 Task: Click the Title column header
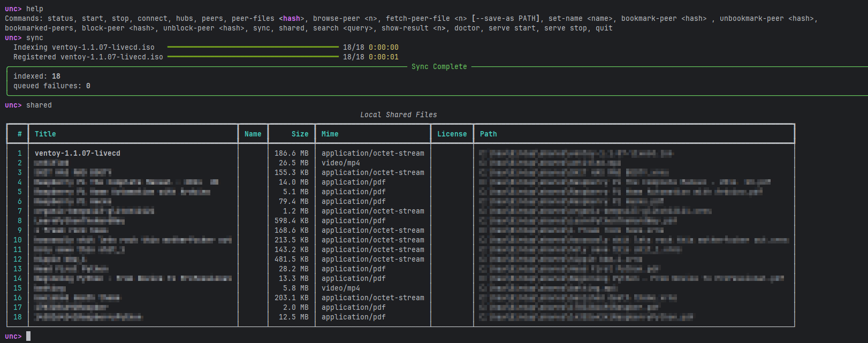tap(45, 134)
